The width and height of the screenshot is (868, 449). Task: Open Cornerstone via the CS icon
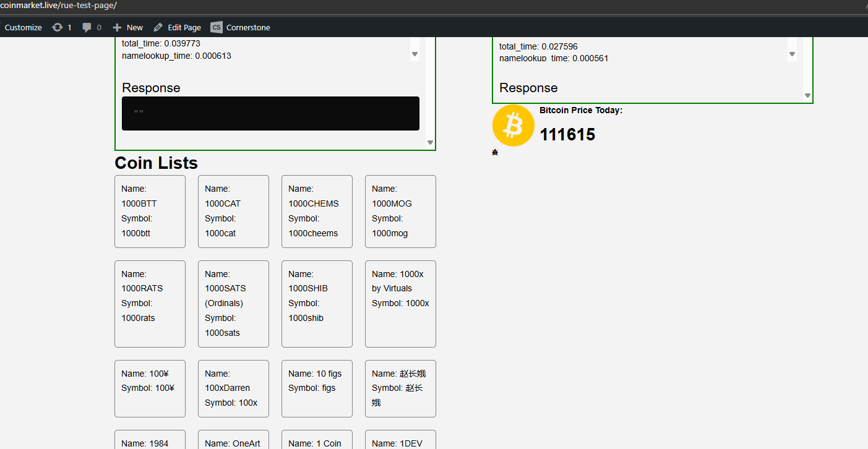click(217, 27)
